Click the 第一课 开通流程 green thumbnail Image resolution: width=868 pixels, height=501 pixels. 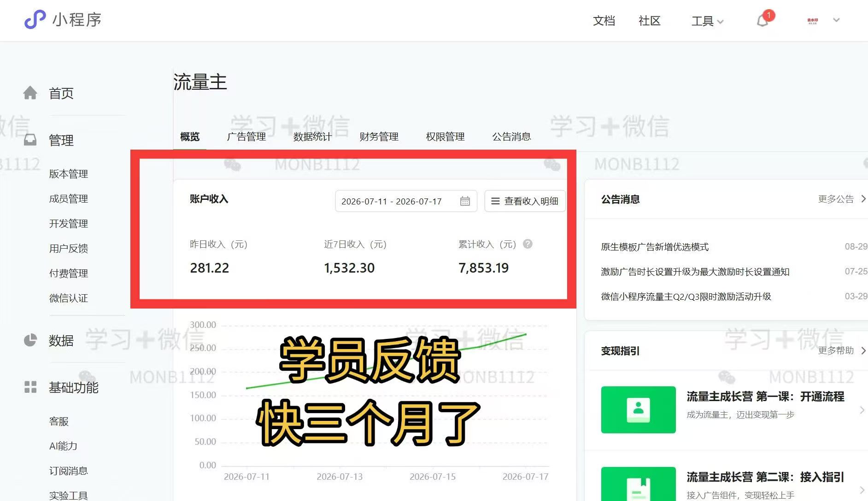639,410
